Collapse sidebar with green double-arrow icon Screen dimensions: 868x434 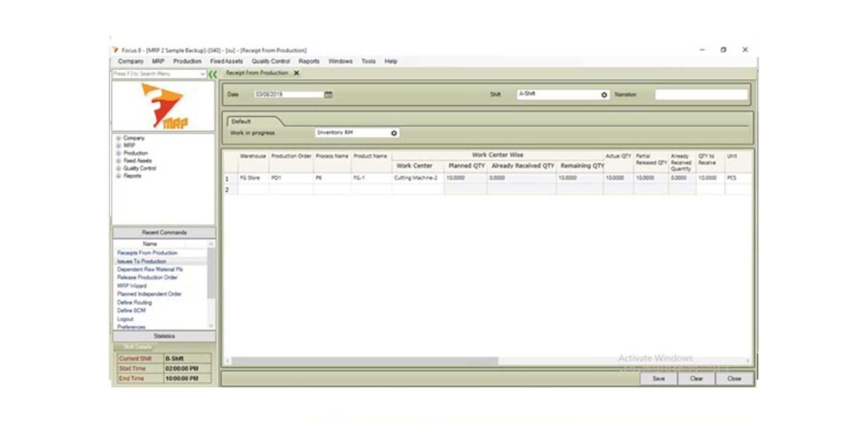click(x=213, y=74)
